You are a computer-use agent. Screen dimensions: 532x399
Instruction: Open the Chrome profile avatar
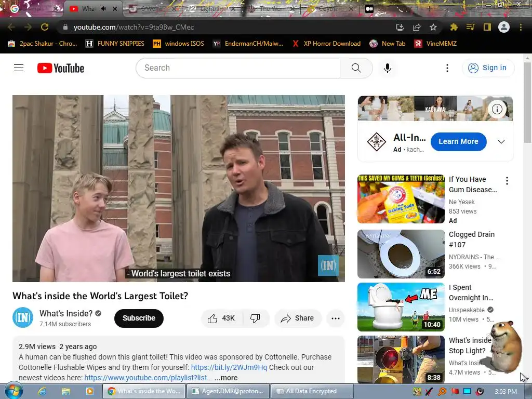[504, 27]
